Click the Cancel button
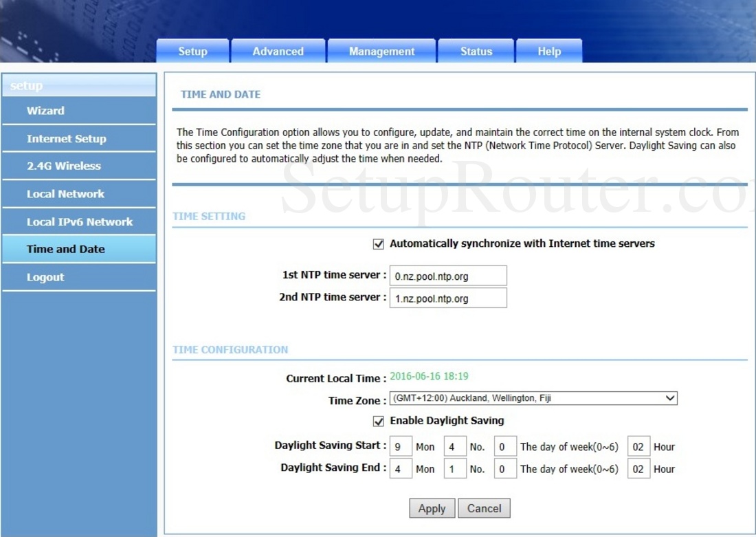This screenshot has width=756, height=537. 484,508
